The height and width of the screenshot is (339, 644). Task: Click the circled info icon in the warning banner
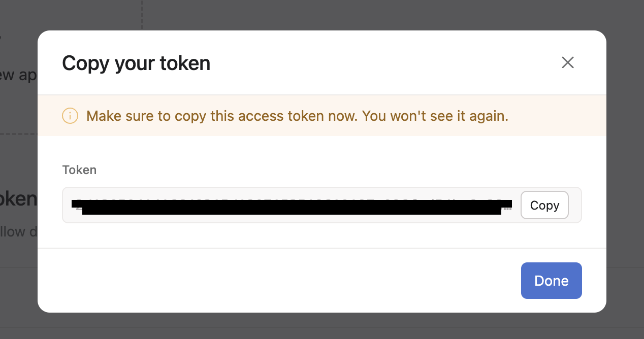tap(70, 116)
